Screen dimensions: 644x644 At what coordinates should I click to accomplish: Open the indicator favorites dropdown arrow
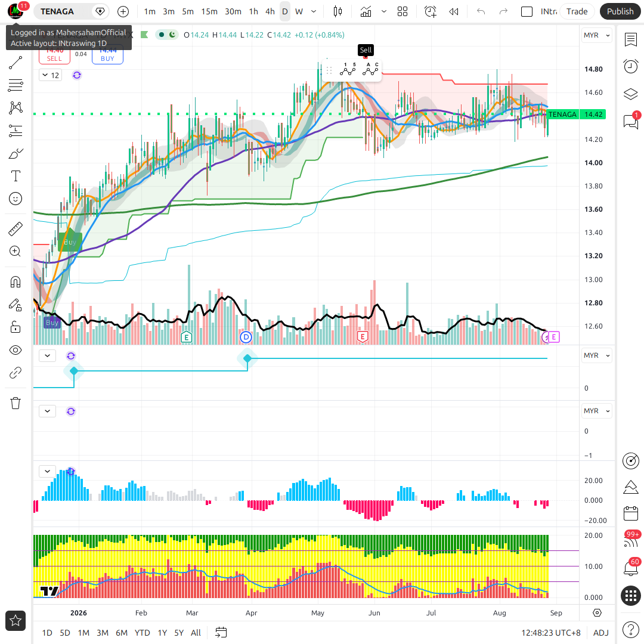pyautogui.click(x=384, y=11)
